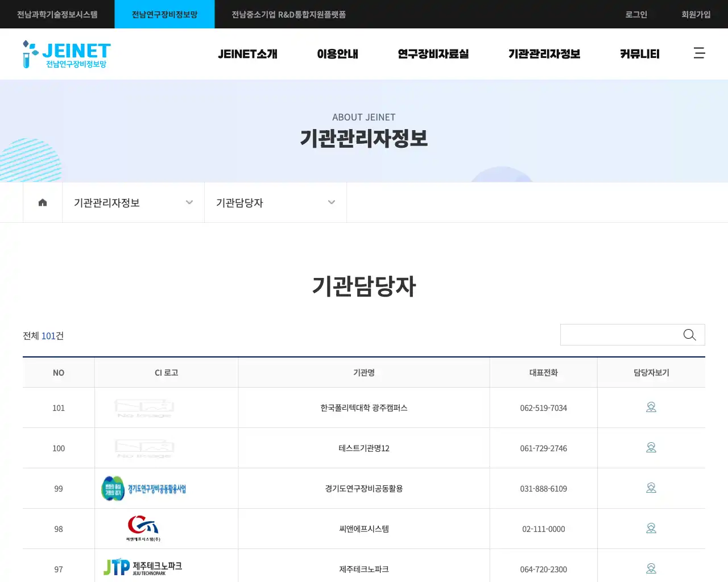Open contact person for 경기도연구장비공동활용
This screenshot has width=728, height=582.
point(651,488)
